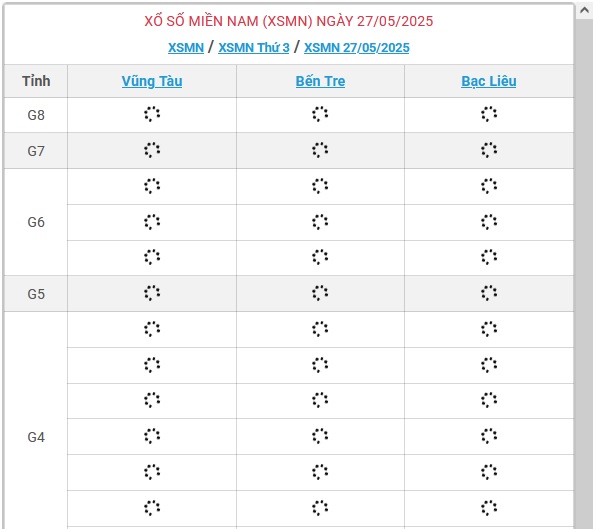Click the G5 loading spinner under Bến Tre
This screenshot has width=596, height=529.
point(320,293)
